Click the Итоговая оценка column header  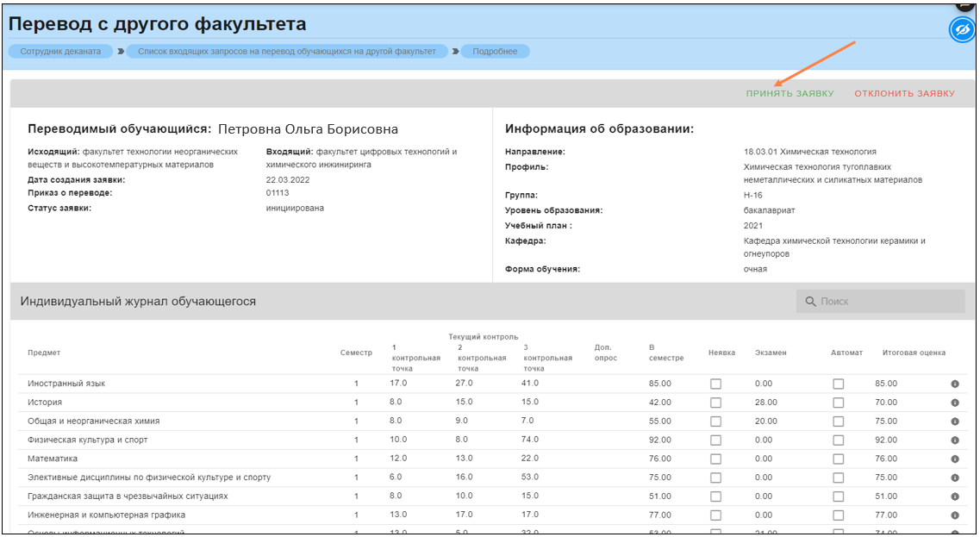[x=914, y=353]
